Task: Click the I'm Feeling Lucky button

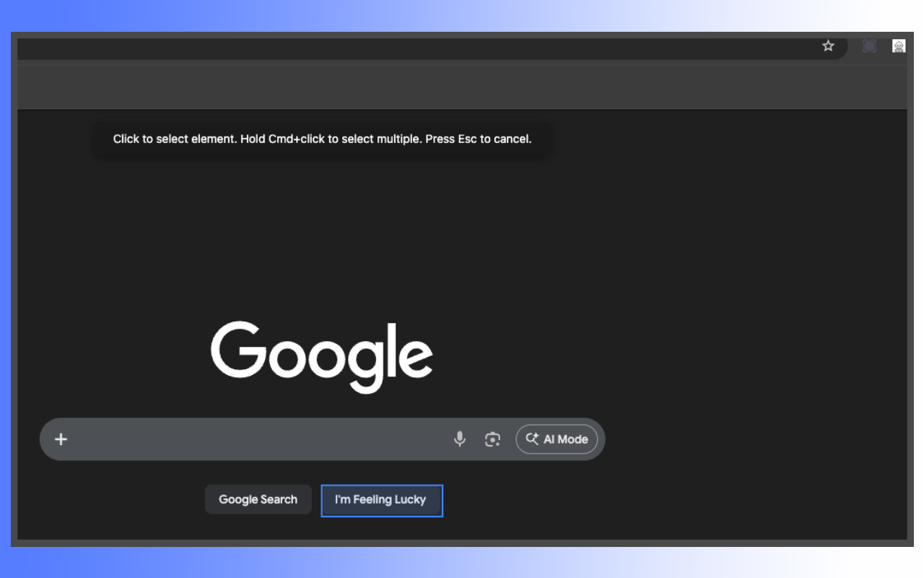Action: coord(382,500)
